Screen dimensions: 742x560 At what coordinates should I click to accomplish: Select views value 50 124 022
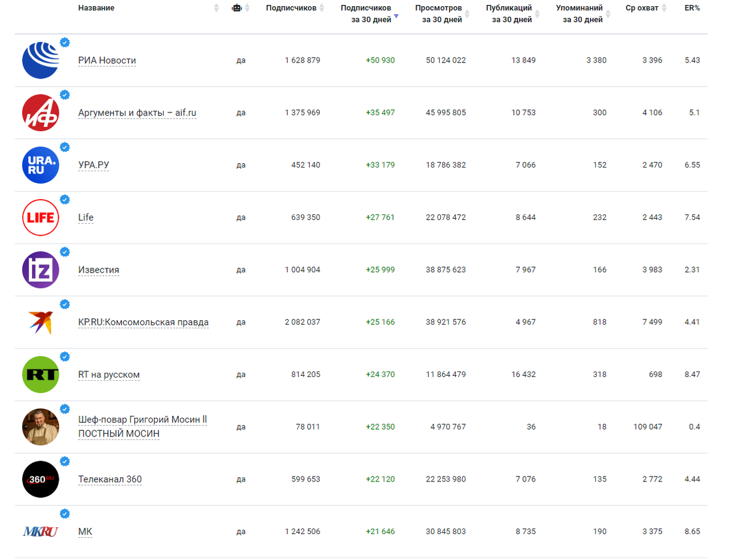click(446, 61)
